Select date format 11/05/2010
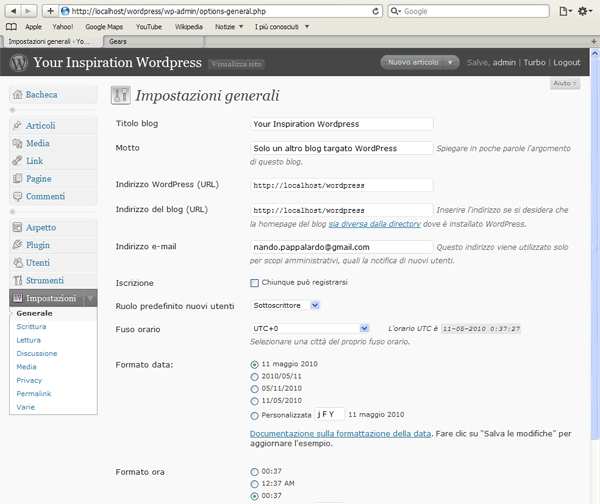600x504 pixels. pyautogui.click(x=254, y=401)
